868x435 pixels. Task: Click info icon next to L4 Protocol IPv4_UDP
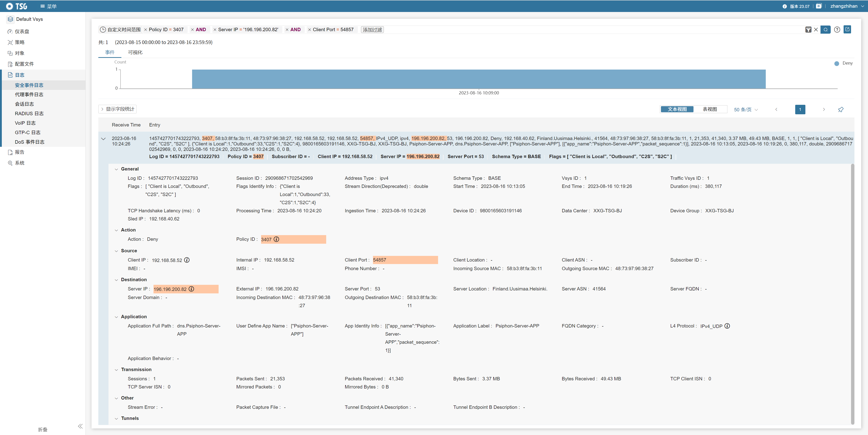[x=727, y=326]
